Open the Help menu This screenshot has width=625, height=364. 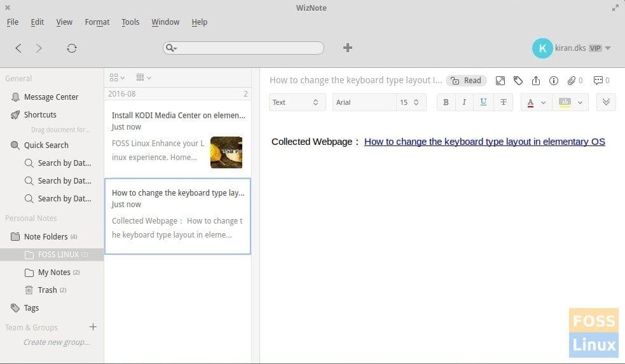(x=199, y=22)
